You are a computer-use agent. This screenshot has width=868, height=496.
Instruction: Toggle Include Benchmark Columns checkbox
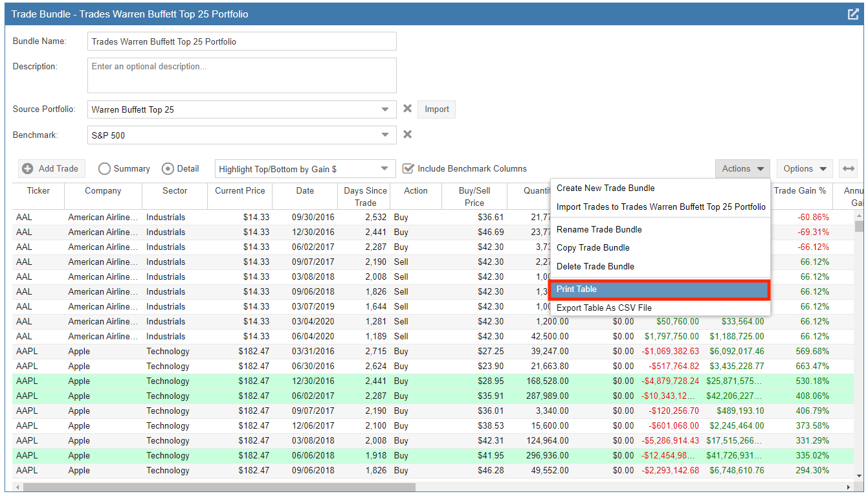408,168
